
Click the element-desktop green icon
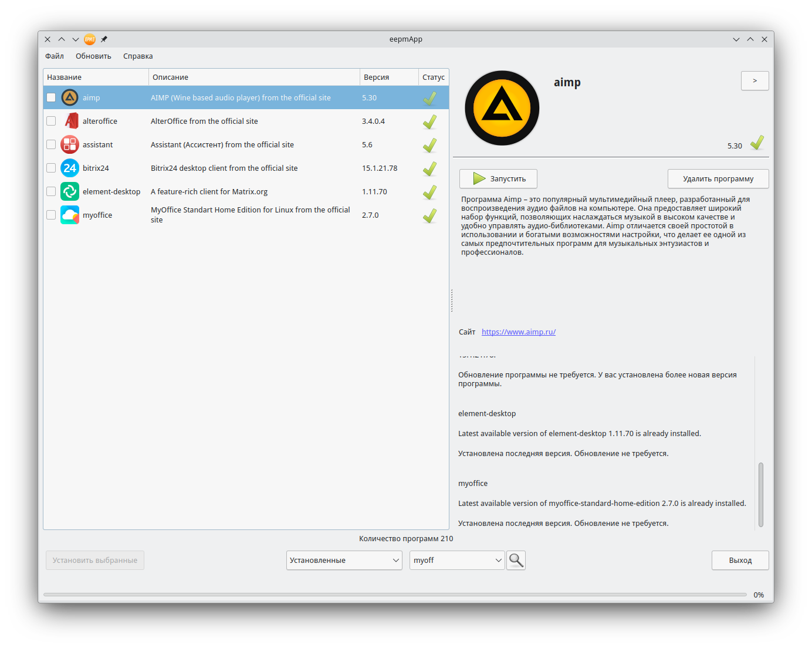(x=70, y=191)
